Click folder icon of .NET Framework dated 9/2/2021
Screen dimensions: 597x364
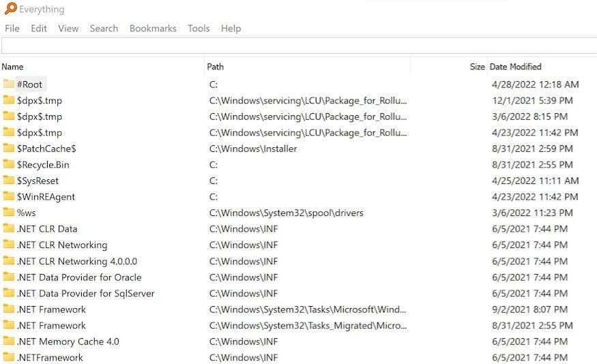click(8, 309)
